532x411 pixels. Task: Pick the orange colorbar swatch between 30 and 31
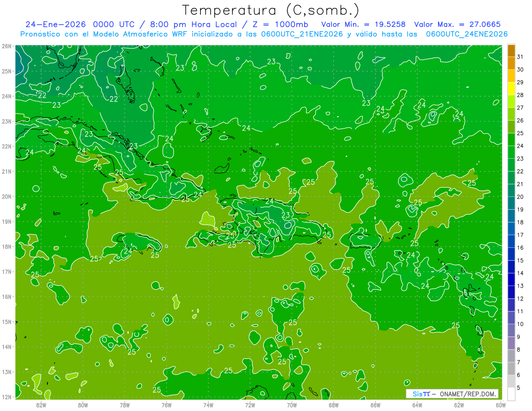(x=511, y=63)
